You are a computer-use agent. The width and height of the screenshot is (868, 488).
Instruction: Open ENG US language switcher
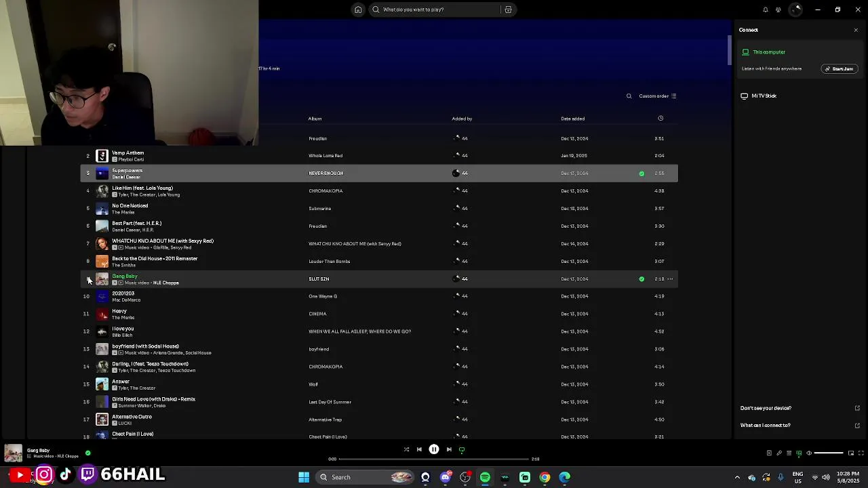798,477
